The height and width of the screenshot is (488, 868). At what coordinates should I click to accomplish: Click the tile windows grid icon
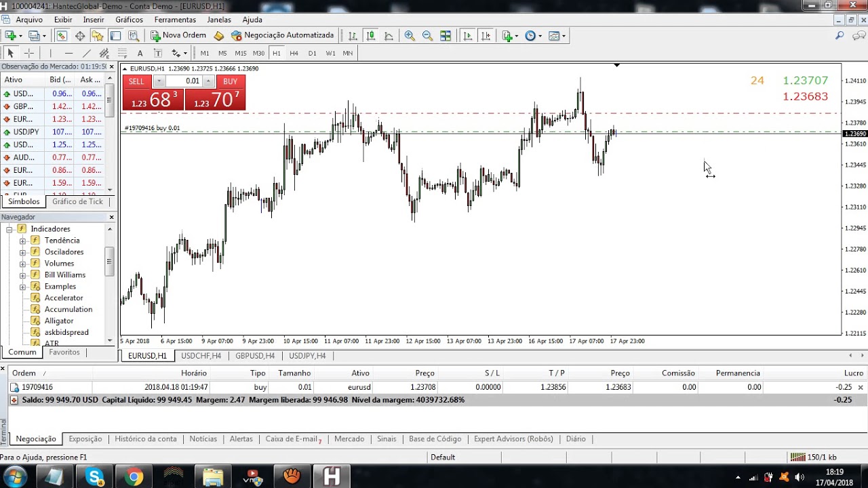point(446,36)
